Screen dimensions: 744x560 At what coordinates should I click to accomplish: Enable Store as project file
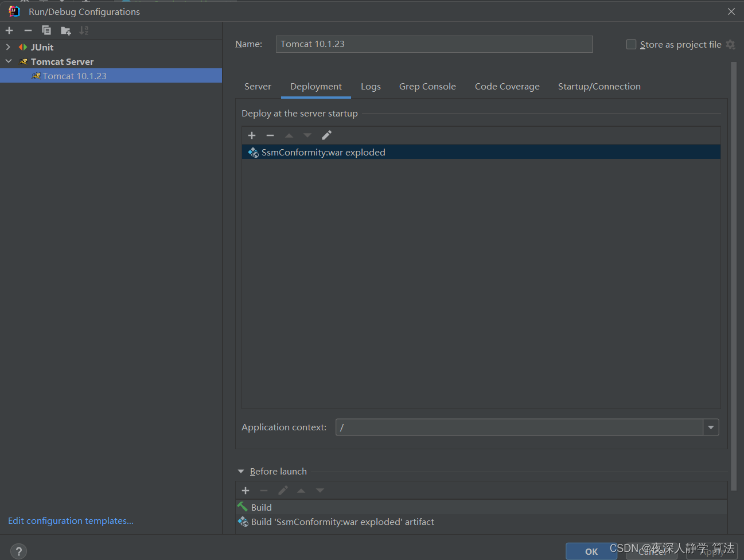(631, 44)
